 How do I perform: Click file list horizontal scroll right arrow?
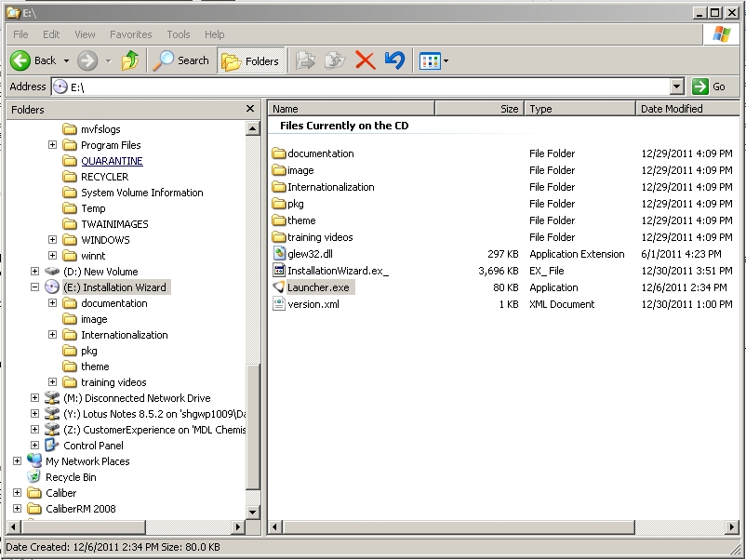(732, 527)
